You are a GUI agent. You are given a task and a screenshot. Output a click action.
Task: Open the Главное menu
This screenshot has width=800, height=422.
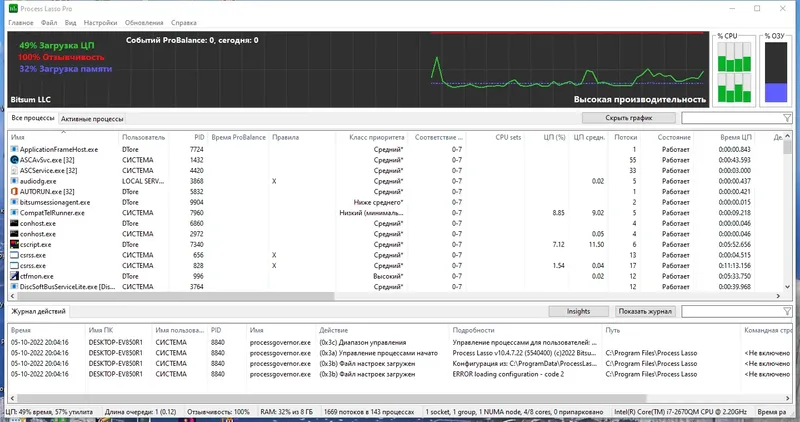coord(21,22)
